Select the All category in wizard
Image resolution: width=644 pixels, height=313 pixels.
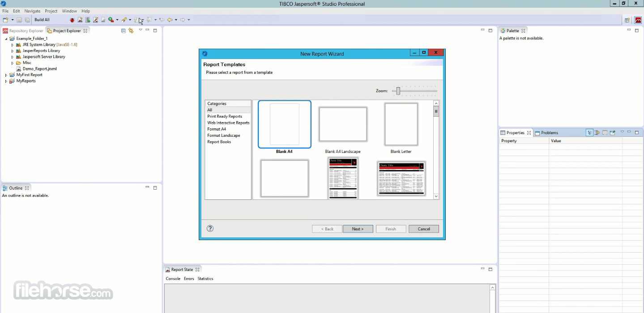coord(228,110)
